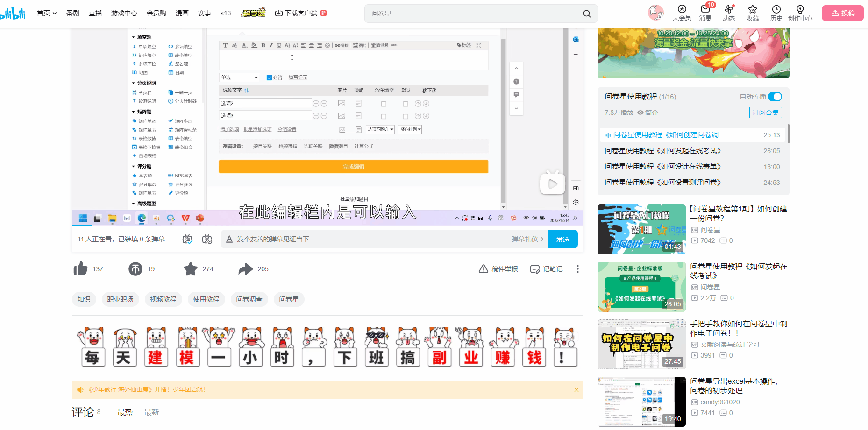
Task: Click the italic icon in video editor toolbar
Action: point(271,45)
